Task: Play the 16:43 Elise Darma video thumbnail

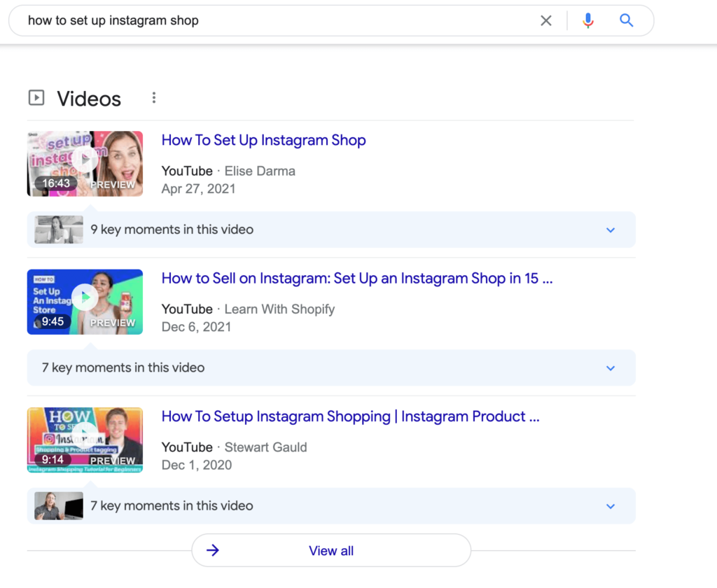Action: (85, 164)
